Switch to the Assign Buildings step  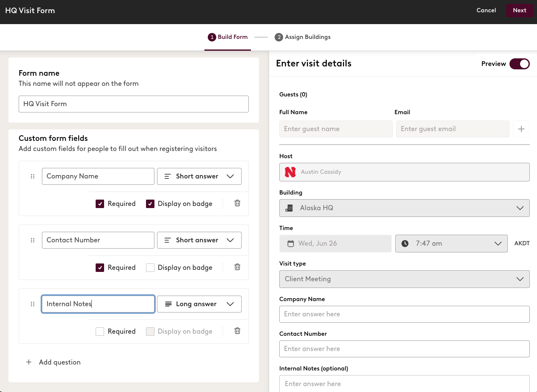303,37
